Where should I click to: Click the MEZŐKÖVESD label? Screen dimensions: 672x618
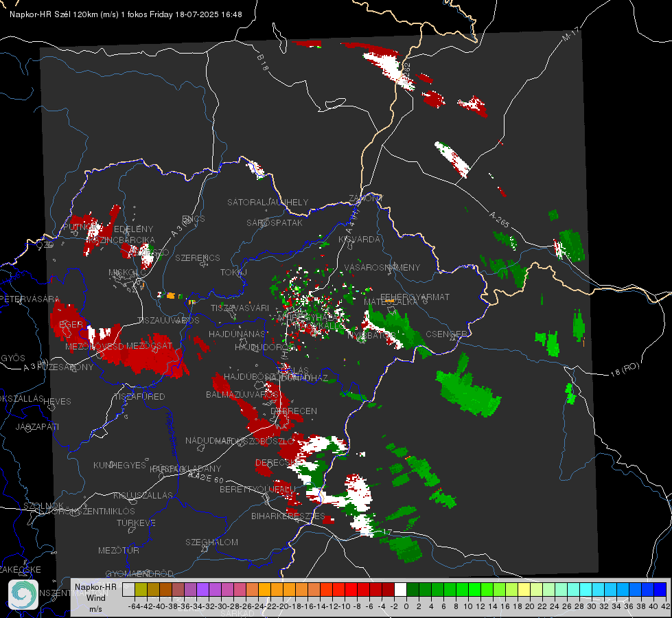click(x=94, y=346)
